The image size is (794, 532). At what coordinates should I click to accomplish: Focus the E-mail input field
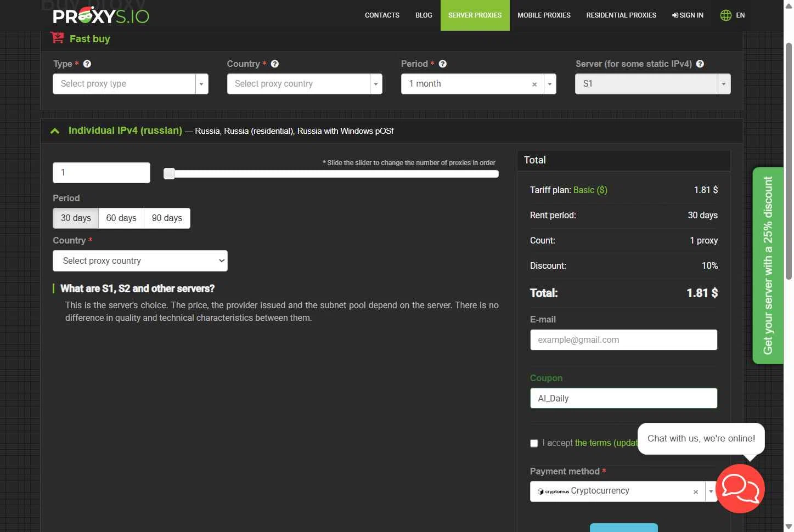click(x=623, y=340)
